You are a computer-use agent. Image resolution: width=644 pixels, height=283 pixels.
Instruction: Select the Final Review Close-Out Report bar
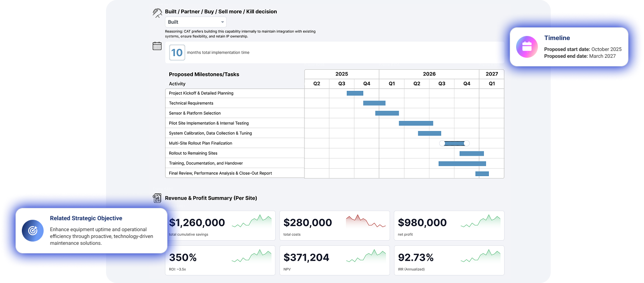pyautogui.click(x=482, y=173)
